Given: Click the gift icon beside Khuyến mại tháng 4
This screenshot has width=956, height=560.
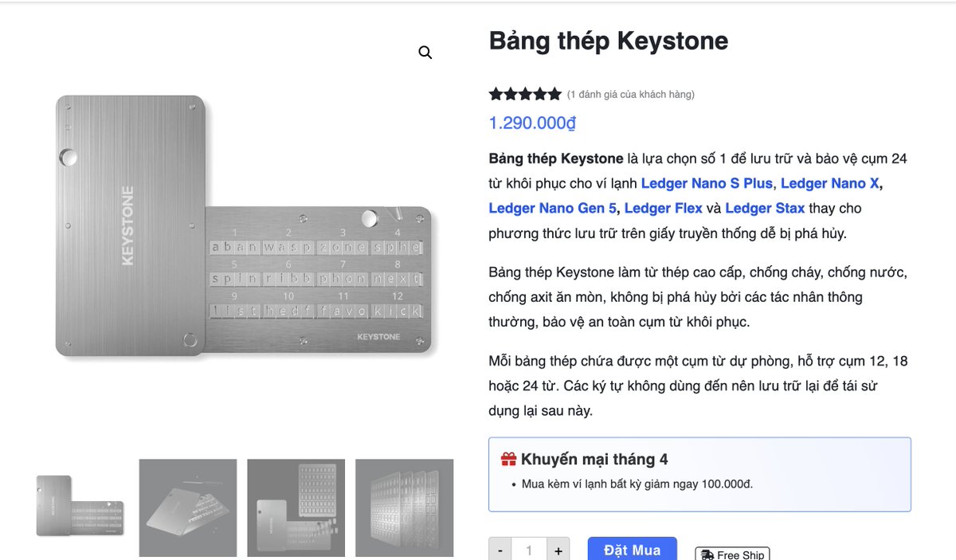Looking at the screenshot, I should pyautogui.click(x=508, y=460).
